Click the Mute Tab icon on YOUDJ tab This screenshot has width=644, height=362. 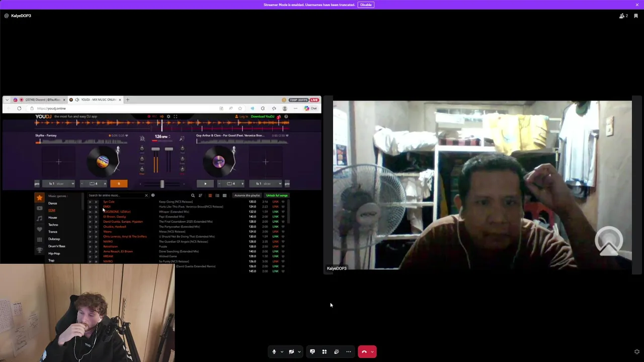coord(77,100)
